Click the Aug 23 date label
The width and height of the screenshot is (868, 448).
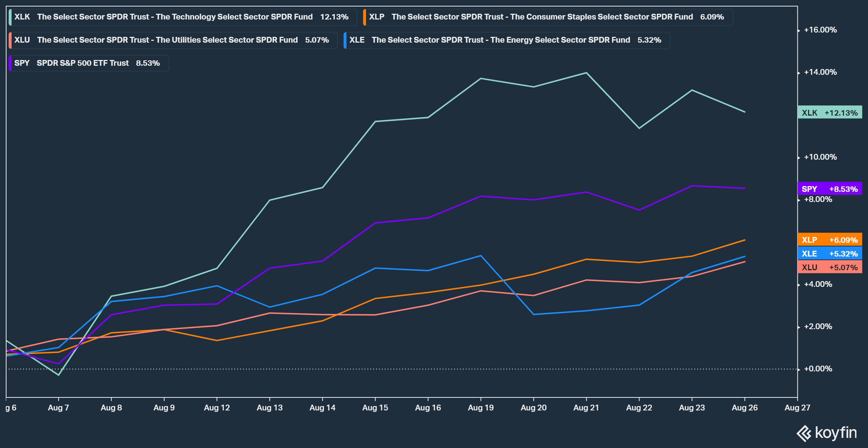(692, 408)
